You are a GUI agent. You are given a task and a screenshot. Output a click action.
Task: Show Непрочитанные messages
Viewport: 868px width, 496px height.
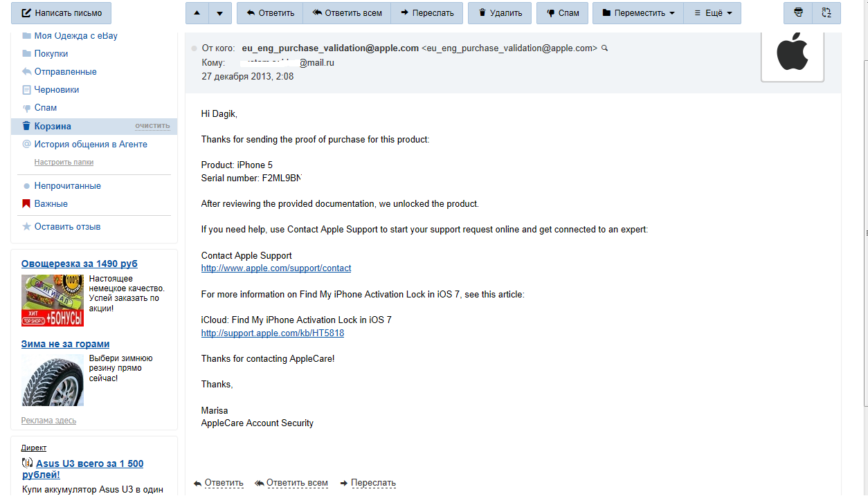[67, 186]
